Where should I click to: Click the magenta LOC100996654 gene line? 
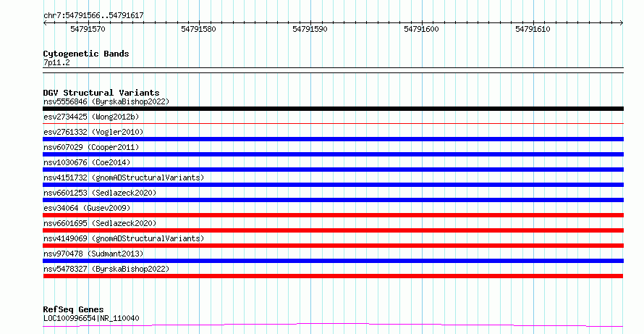(x=333, y=325)
